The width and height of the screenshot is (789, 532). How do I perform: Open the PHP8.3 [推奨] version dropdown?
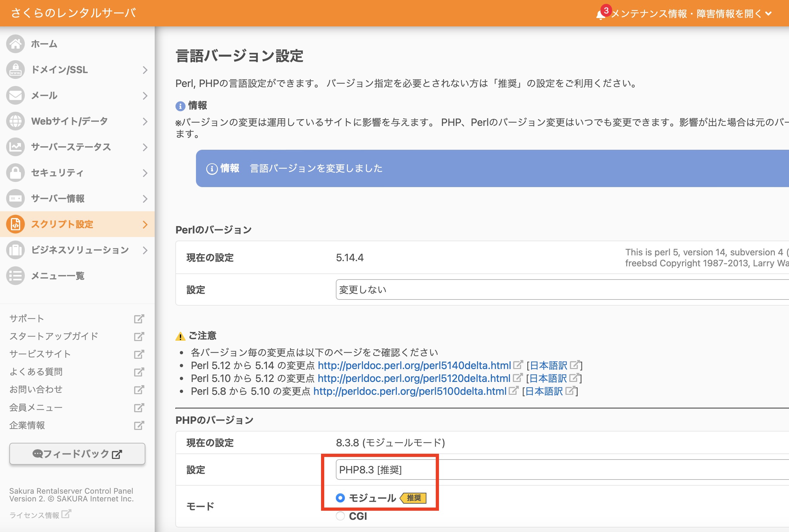[562, 470]
